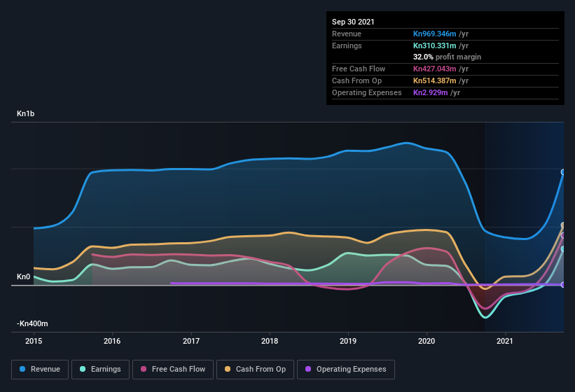Click the Revenue label in tooltip
This screenshot has height=392, width=575.
click(347, 34)
